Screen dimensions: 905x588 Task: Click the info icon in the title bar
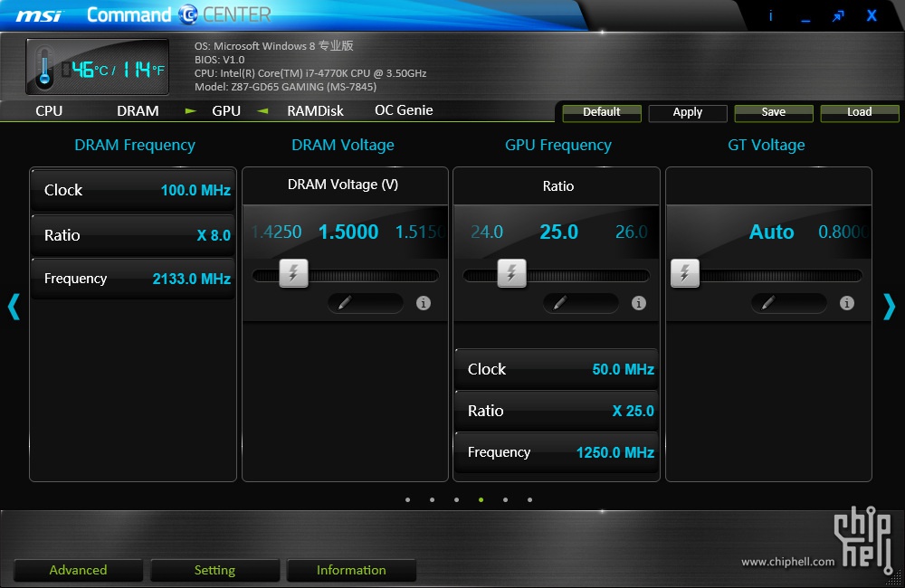pyautogui.click(x=770, y=15)
